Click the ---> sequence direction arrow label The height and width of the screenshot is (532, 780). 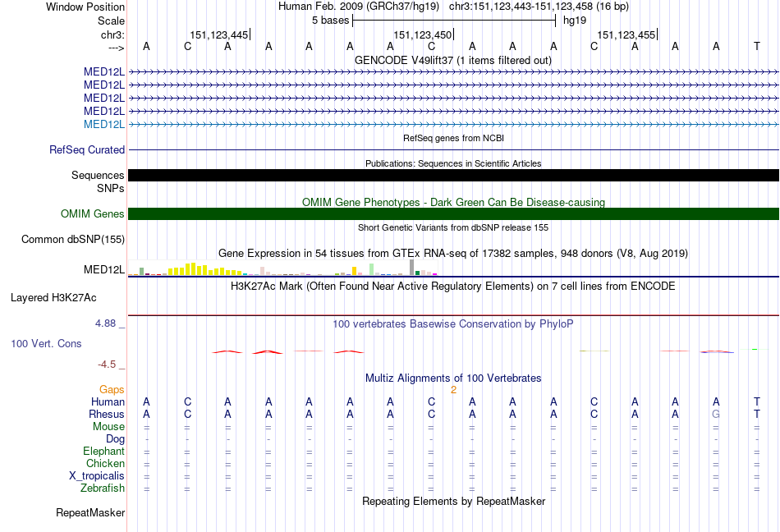tap(117, 48)
